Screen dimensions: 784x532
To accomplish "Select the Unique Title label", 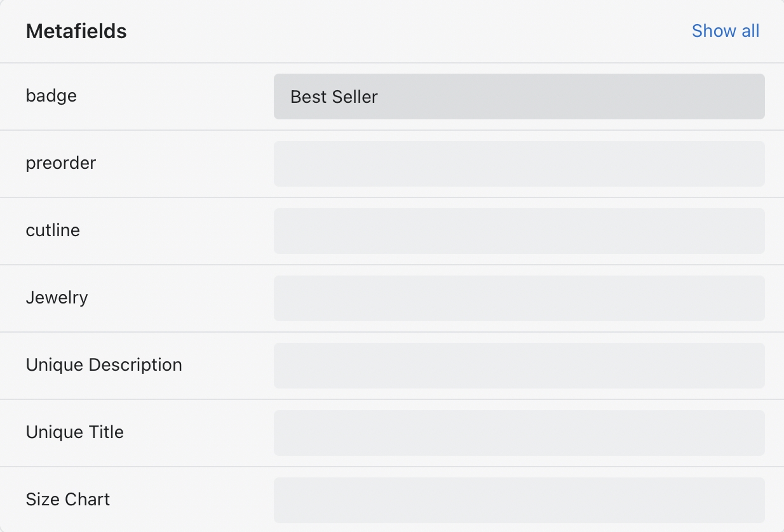I will (75, 432).
